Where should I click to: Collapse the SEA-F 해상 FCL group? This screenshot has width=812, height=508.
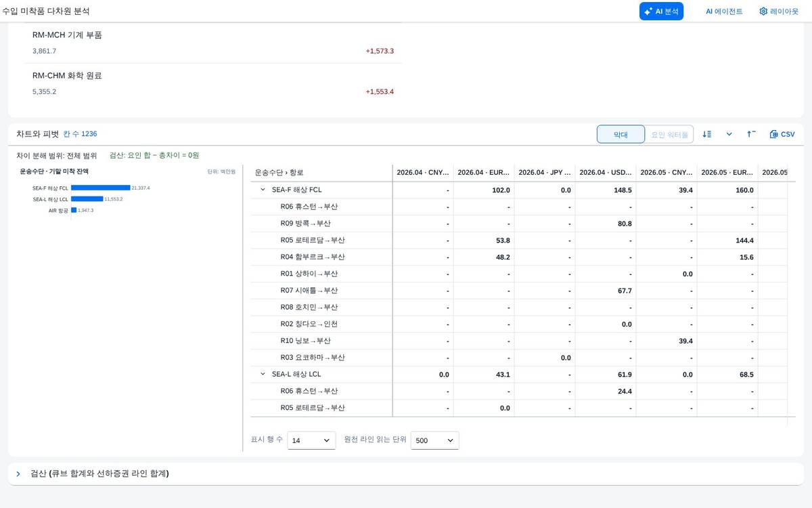[263, 190]
